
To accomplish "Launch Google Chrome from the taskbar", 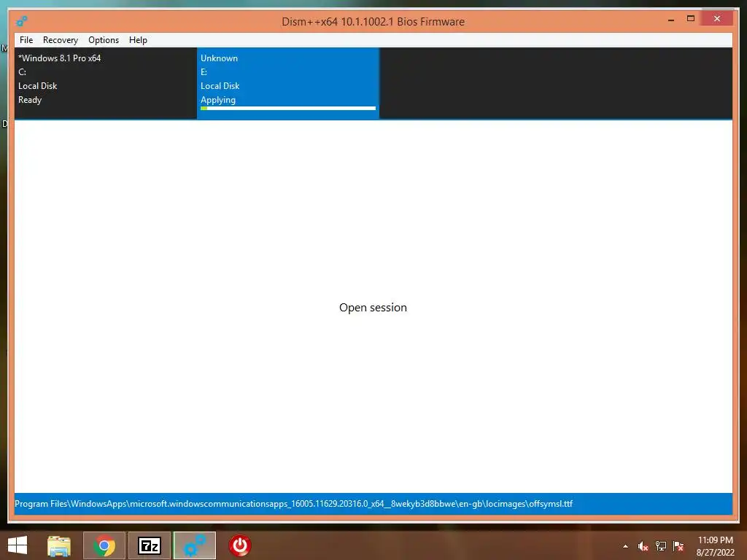I will pyautogui.click(x=104, y=545).
